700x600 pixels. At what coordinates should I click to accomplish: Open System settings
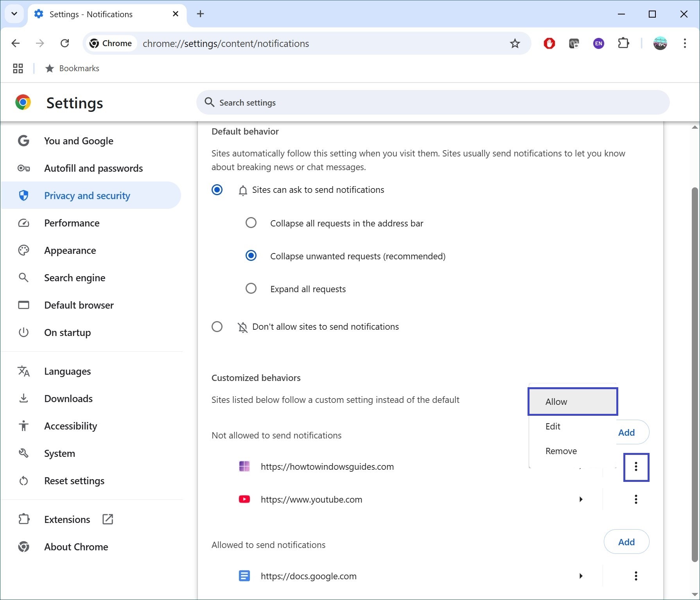click(x=91, y=453)
